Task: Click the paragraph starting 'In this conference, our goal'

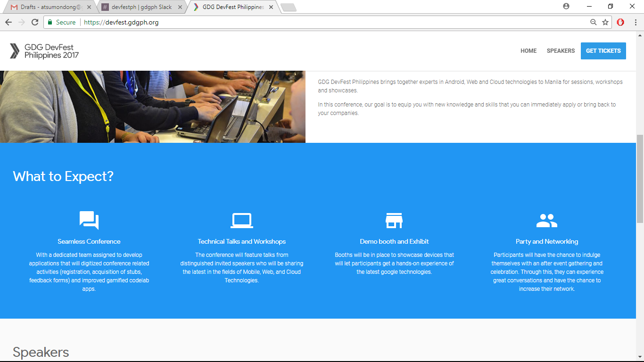Action: coord(467,108)
